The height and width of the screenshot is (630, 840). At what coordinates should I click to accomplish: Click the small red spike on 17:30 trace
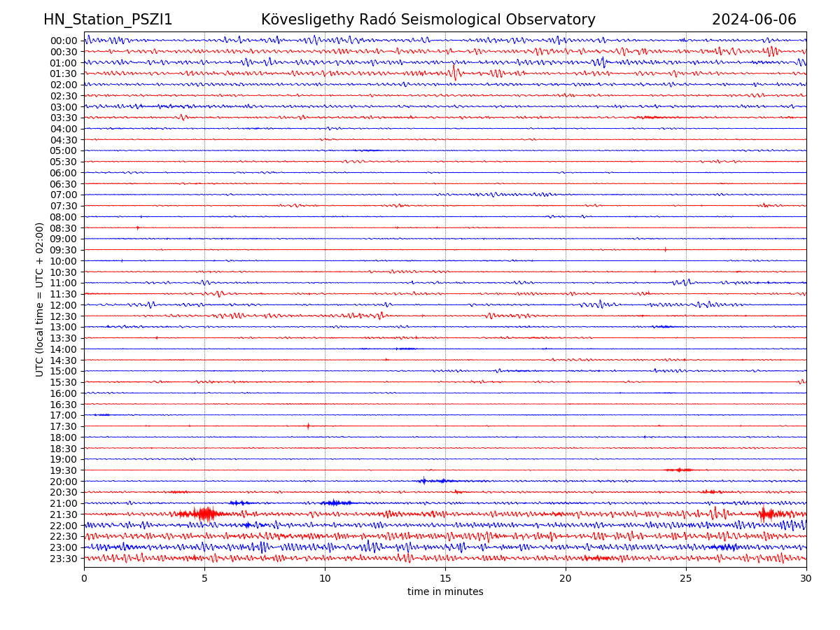308,426
